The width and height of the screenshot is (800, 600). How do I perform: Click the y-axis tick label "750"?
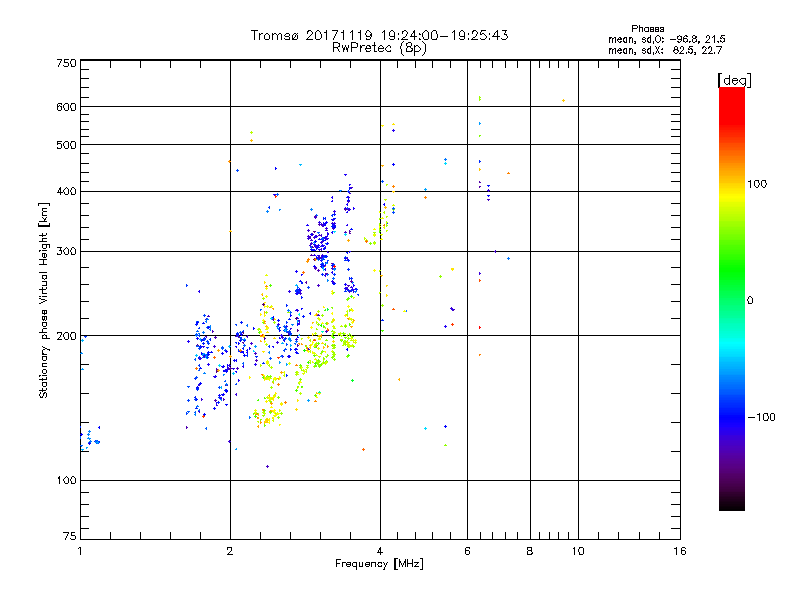click(x=66, y=63)
